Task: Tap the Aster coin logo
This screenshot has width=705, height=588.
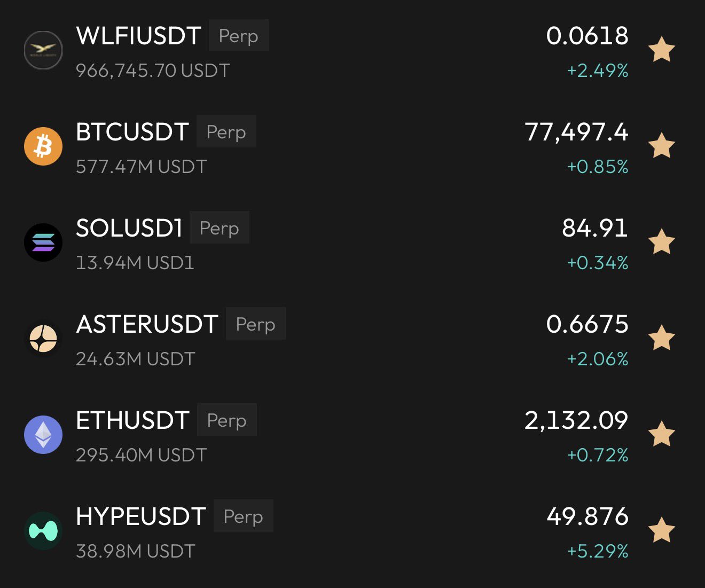Action: click(x=43, y=339)
